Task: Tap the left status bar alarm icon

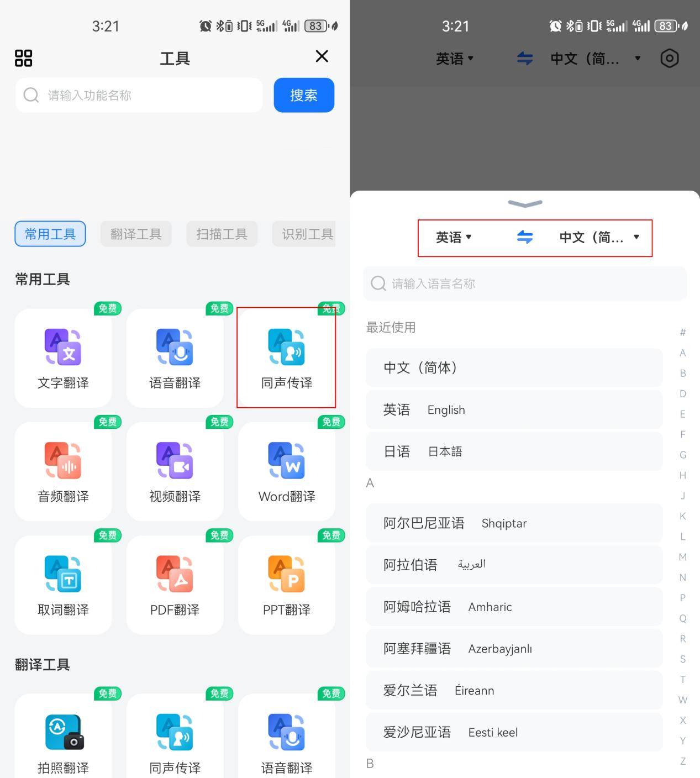Action: [206, 26]
